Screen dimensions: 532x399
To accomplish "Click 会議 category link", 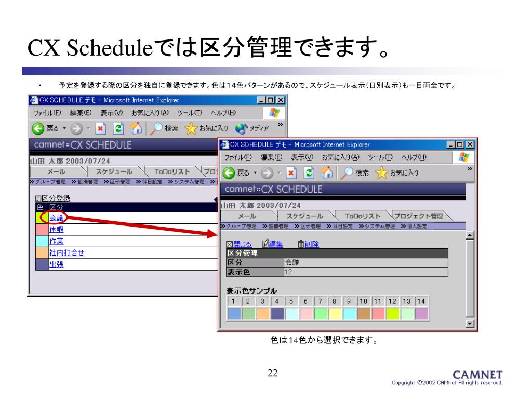I will point(56,218).
